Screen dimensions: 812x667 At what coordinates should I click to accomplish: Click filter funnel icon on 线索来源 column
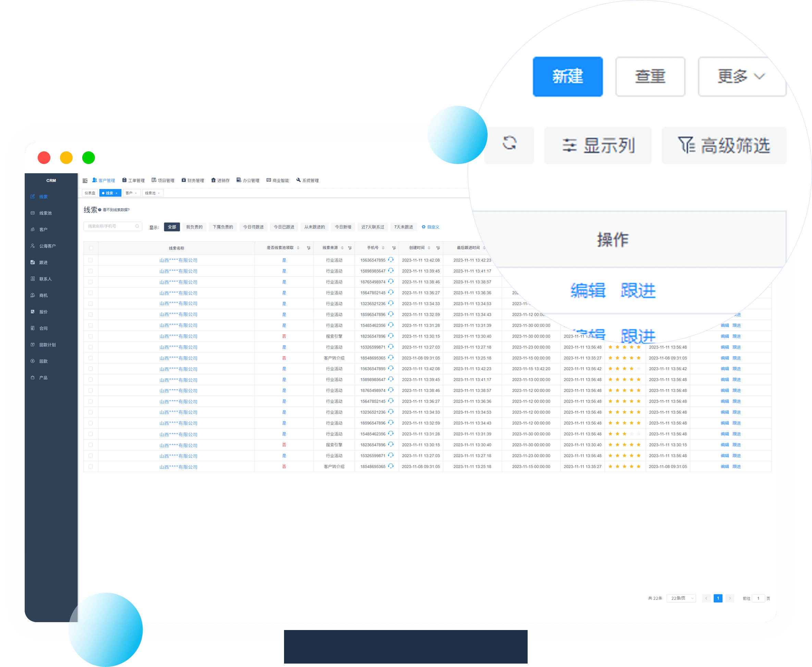pyautogui.click(x=350, y=248)
